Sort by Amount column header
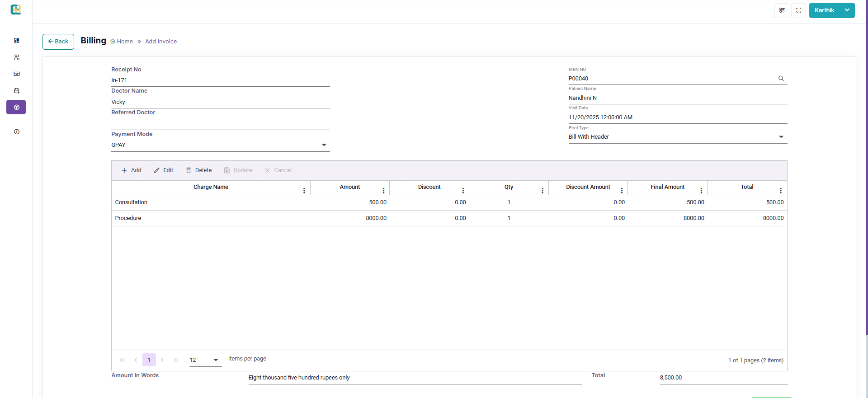This screenshot has height=398, width=868. pyautogui.click(x=350, y=187)
